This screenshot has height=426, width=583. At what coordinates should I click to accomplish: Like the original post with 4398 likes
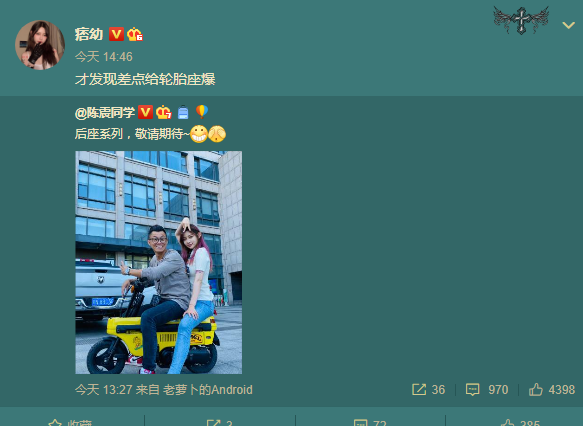tap(552, 390)
